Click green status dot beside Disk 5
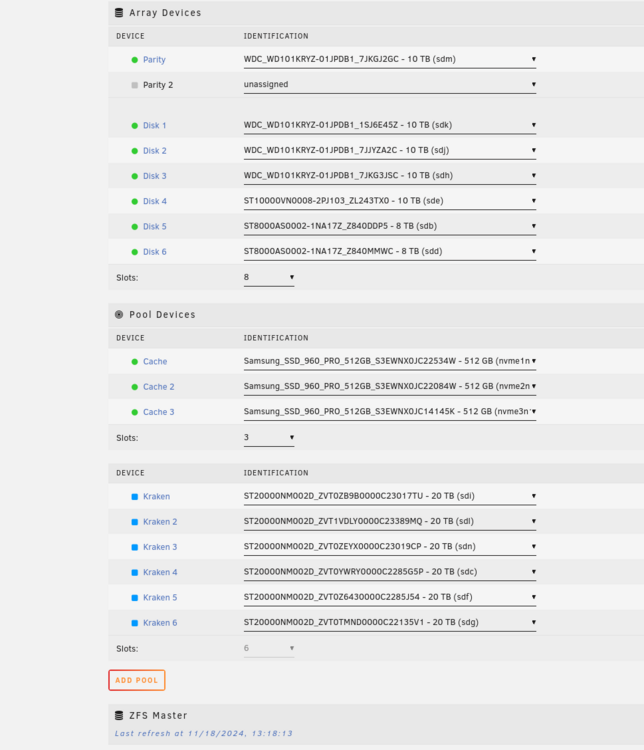Image resolution: width=644 pixels, height=750 pixels. 134,227
